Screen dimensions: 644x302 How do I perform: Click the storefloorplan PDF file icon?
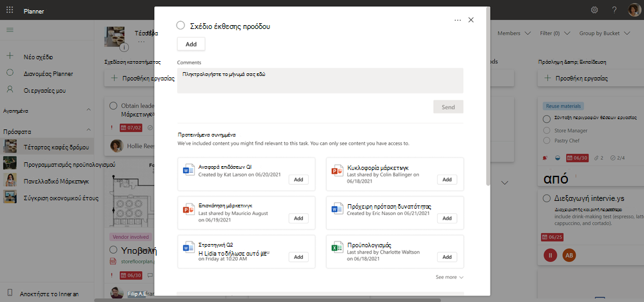pos(113,261)
